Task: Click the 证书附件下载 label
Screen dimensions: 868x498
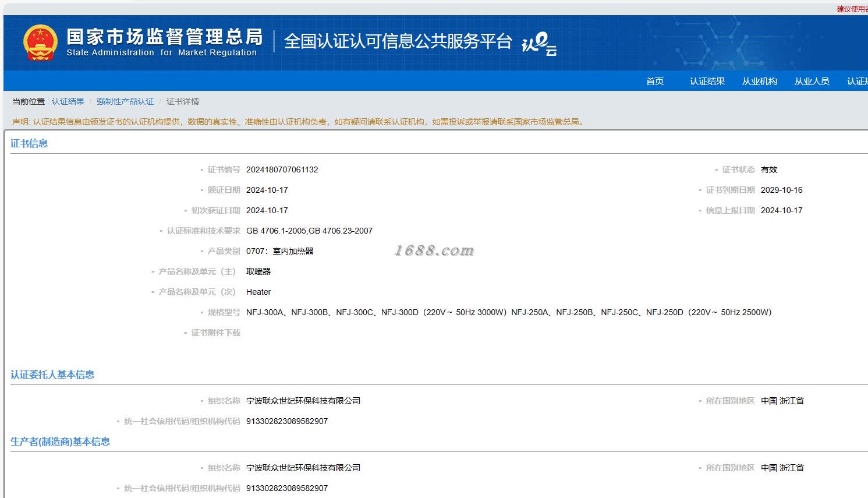Action: [216, 333]
